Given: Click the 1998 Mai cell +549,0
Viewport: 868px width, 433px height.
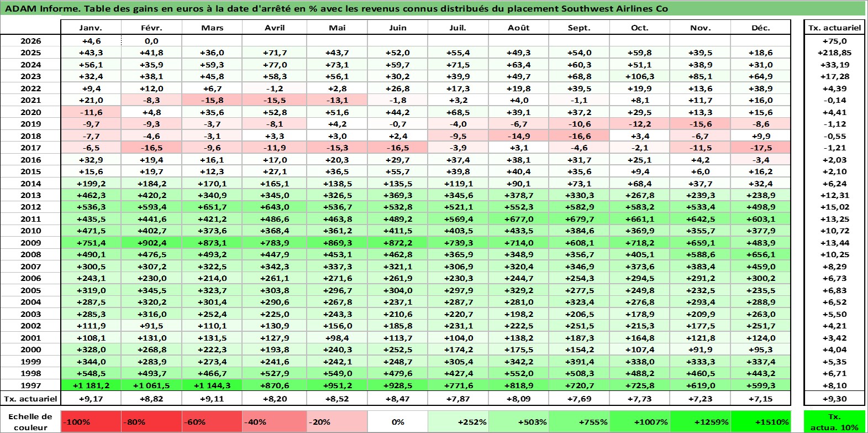Looking at the screenshot, I should [337, 373].
